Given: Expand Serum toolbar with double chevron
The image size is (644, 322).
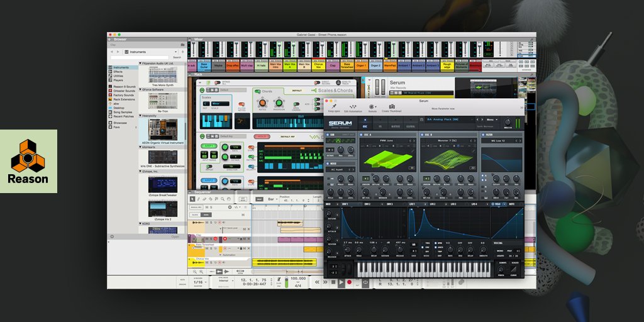Looking at the screenshot, I should [x=521, y=108].
